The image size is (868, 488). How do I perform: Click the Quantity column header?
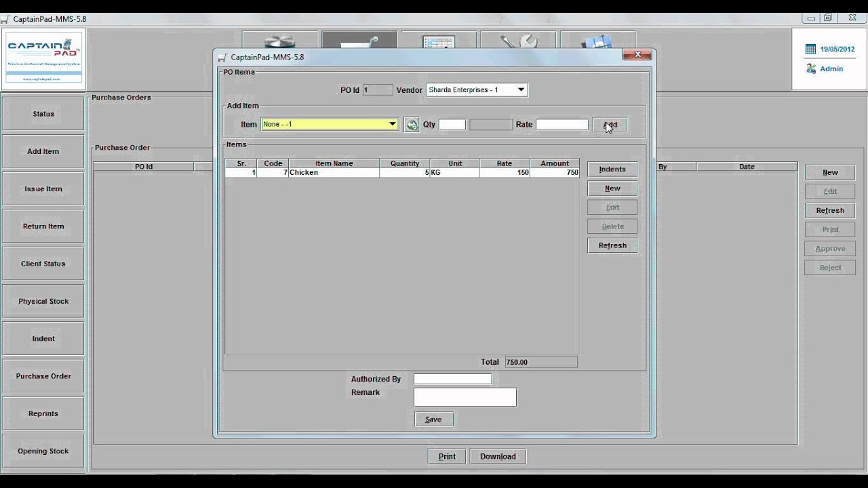tap(405, 163)
